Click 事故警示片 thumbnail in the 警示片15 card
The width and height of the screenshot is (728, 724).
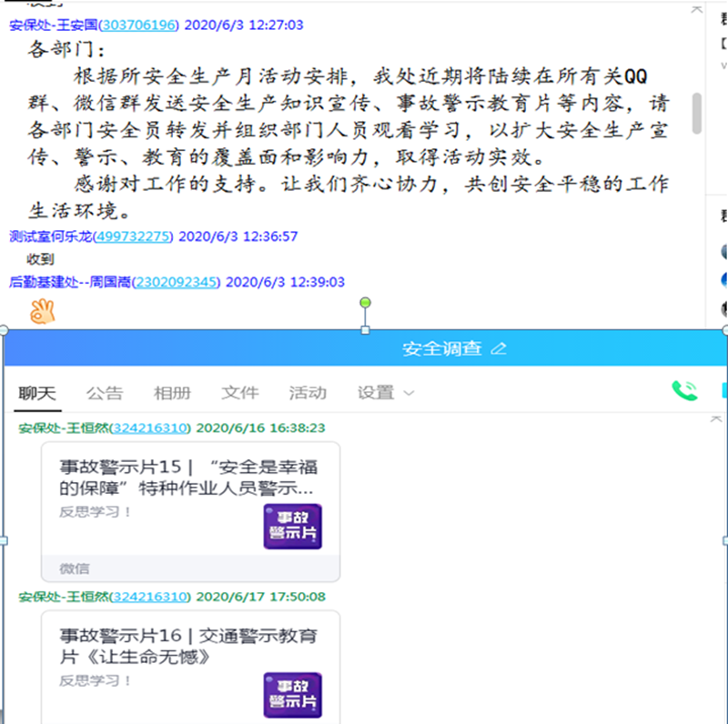292,527
